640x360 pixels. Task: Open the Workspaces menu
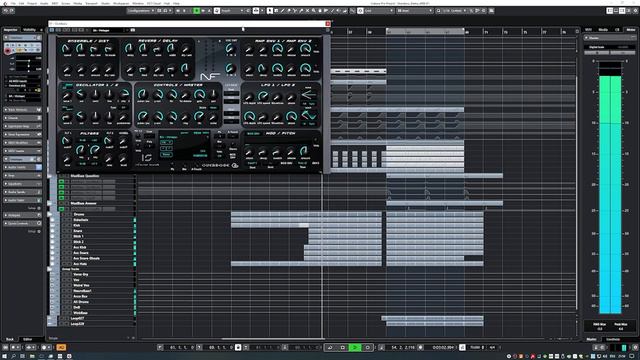pyautogui.click(x=121, y=3)
